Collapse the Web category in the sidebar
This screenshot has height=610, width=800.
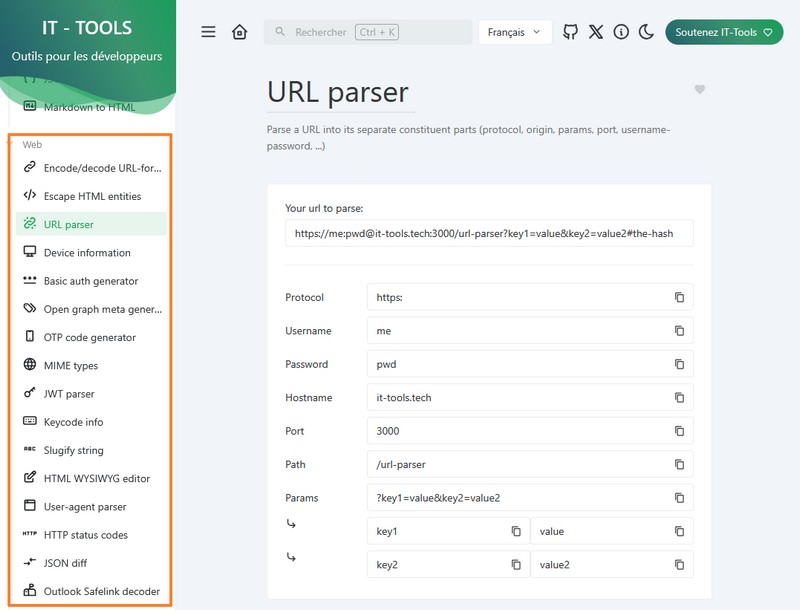pos(32,144)
